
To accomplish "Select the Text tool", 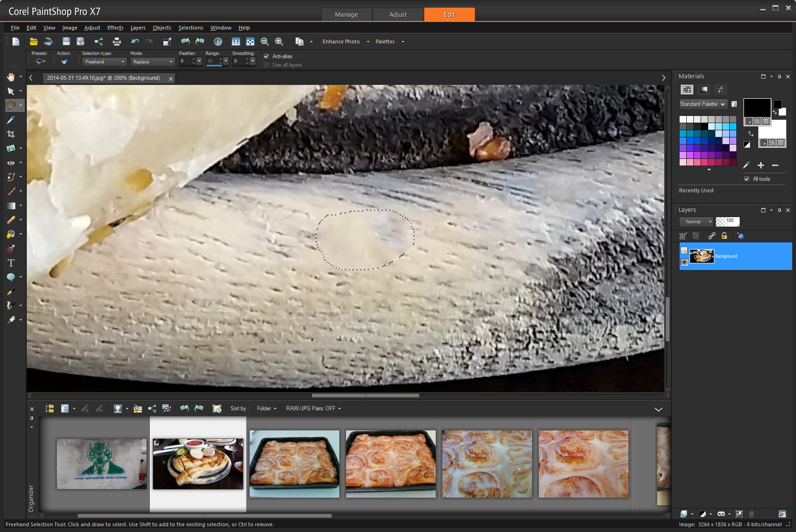I will click(11, 263).
